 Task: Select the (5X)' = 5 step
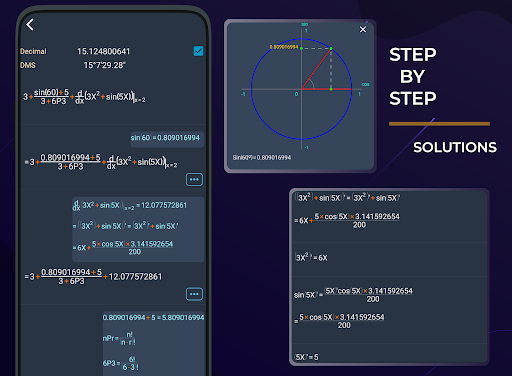(x=307, y=357)
